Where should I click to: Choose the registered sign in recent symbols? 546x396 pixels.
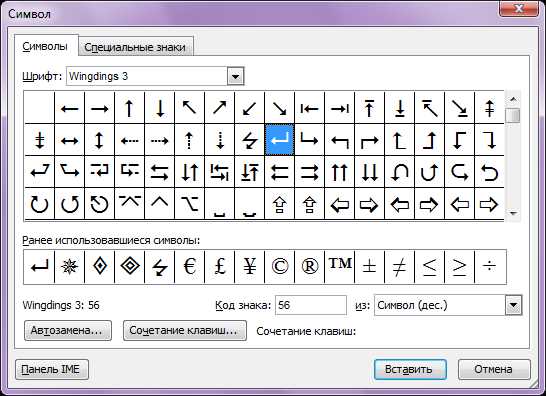click(310, 267)
